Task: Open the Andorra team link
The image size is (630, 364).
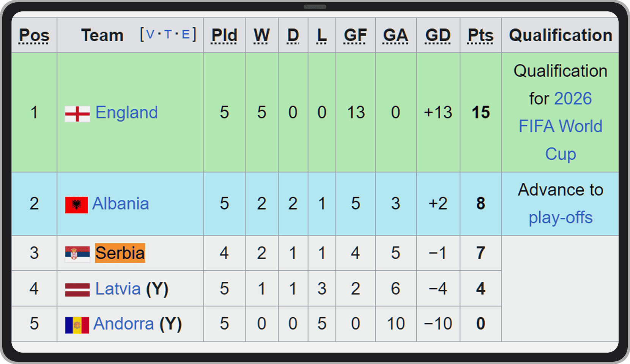Action: [124, 324]
